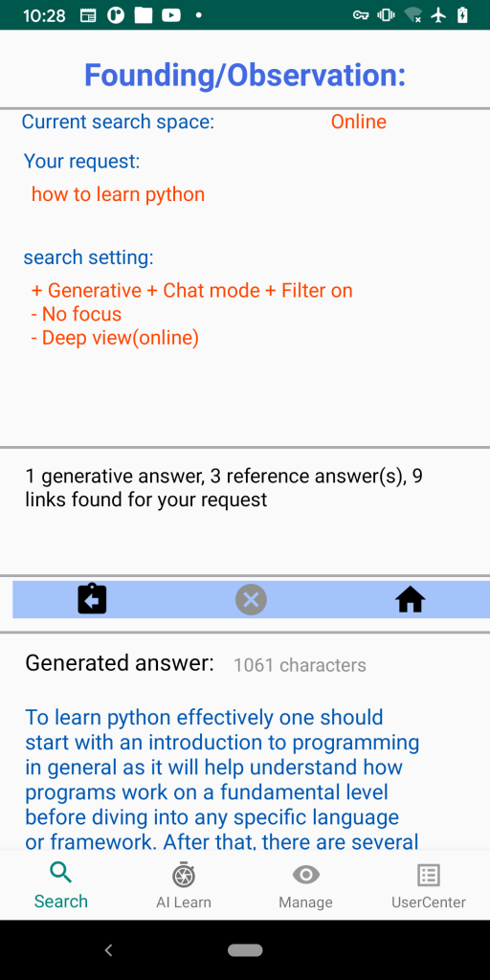Switch to the AI Learn tab
This screenshot has width=490, height=980.
(x=184, y=885)
